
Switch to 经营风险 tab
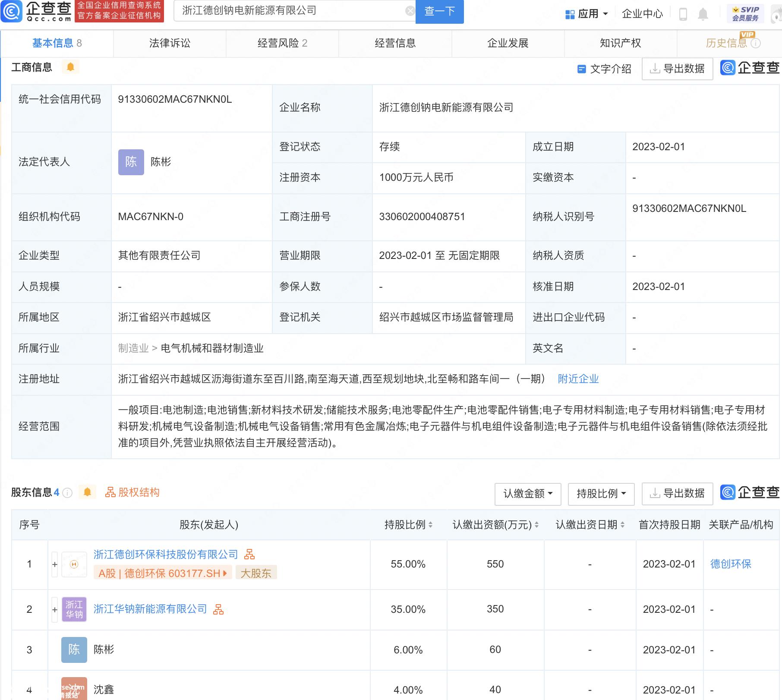282,43
